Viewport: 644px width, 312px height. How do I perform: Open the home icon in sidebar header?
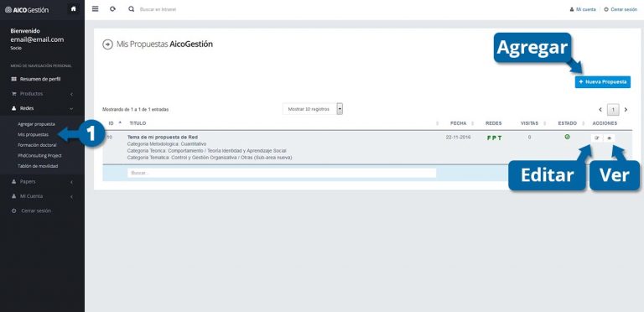pyautogui.click(x=74, y=9)
